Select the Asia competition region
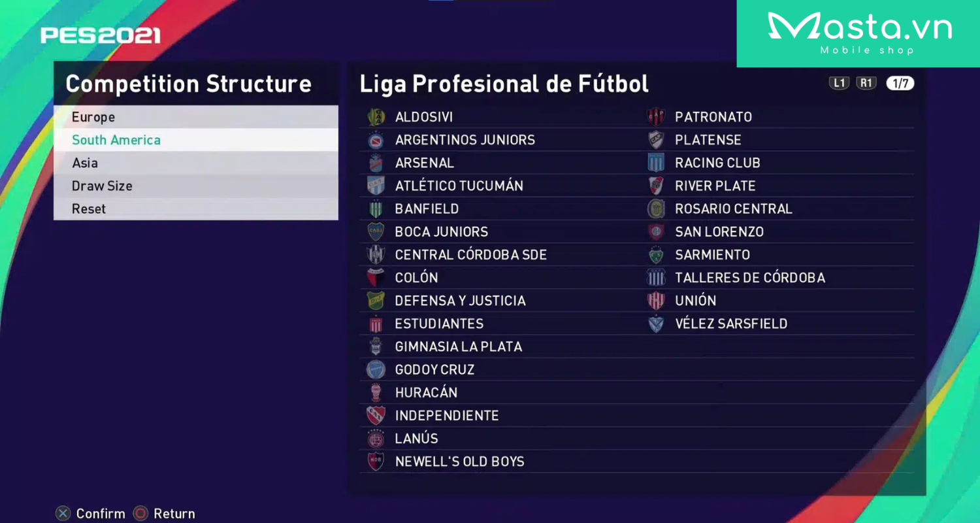Viewport: 980px width, 523px height. point(196,163)
